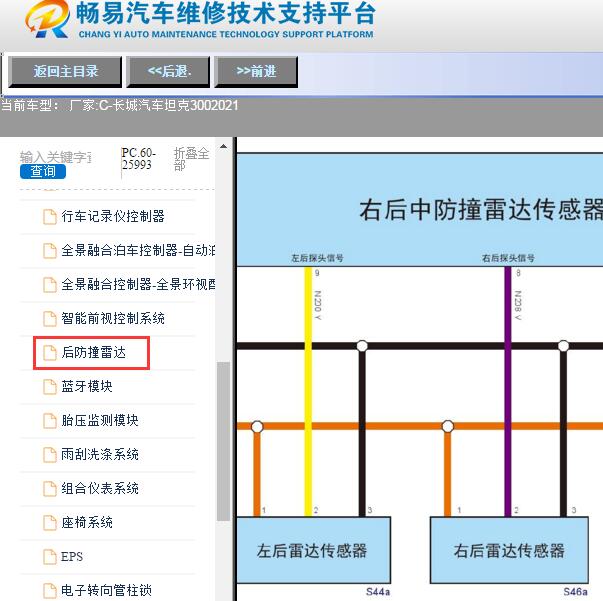Click document icon beside 胎压监测模块

(x=50, y=420)
